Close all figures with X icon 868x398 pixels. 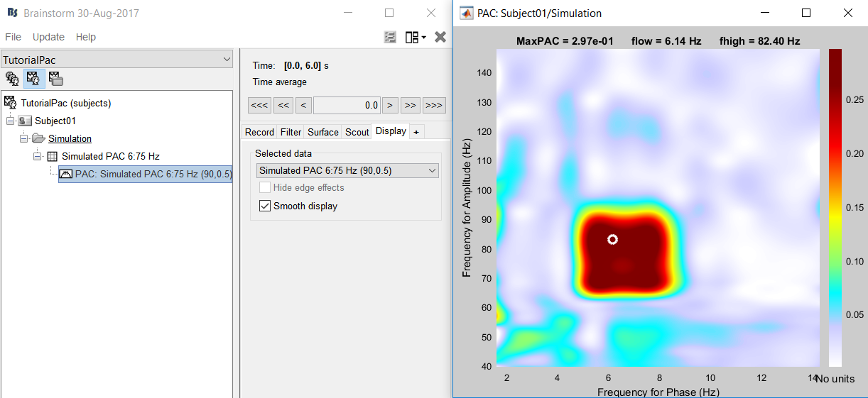pyautogui.click(x=440, y=37)
